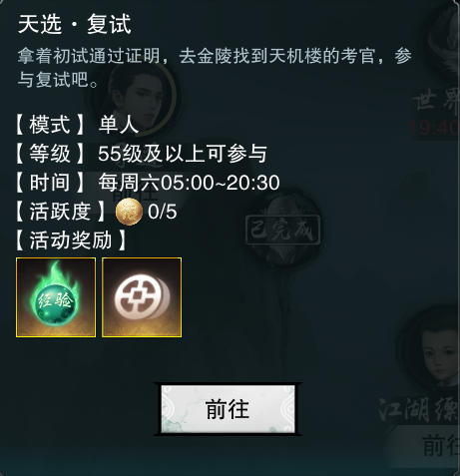Click the 江湖 activity label at right edge
The width and height of the screenshot is (460, 476).
tap(420, 410)
